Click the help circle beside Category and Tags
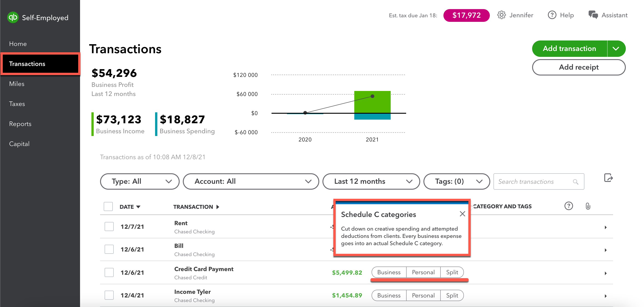 click(x=569, y=206)
